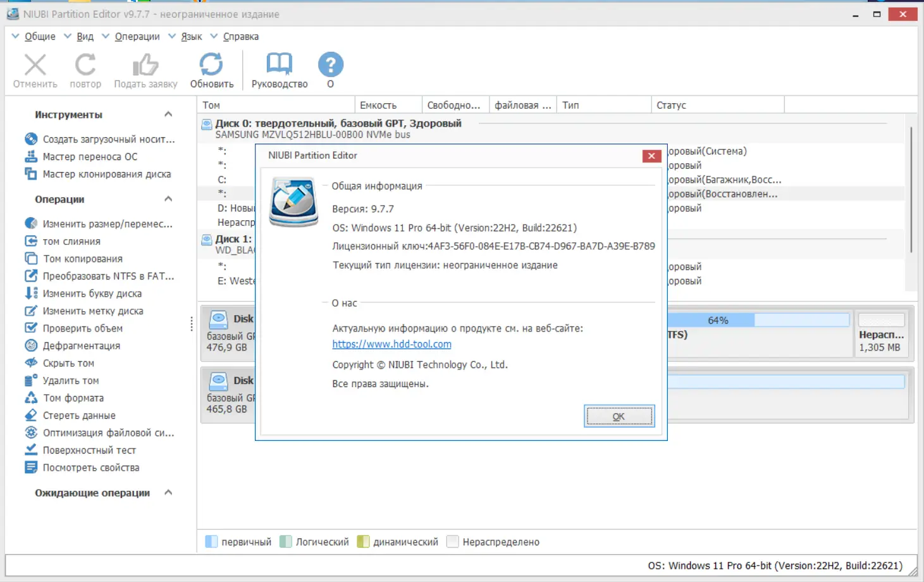
Task: Select the Дефрагментация tool
Action: (80, 345)
